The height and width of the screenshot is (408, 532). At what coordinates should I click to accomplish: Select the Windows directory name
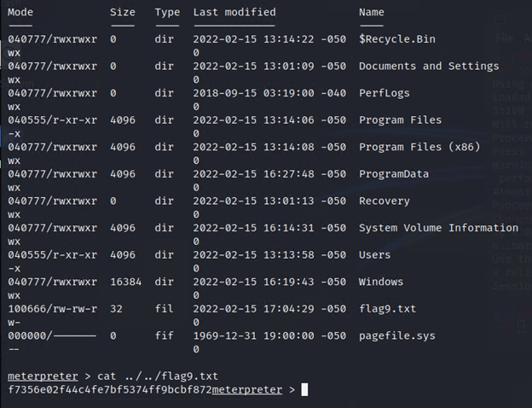tap(381, 282)
